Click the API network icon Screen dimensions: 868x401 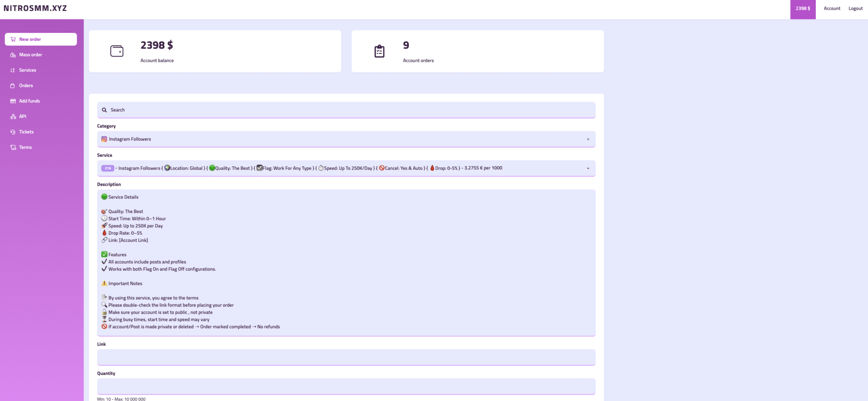(x=13, y=116)
